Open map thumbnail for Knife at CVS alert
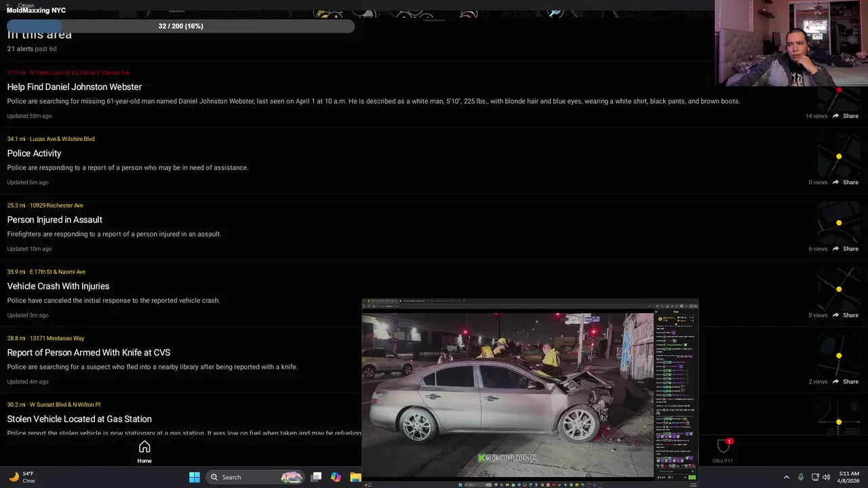The image size is (868, 488). 839,356
